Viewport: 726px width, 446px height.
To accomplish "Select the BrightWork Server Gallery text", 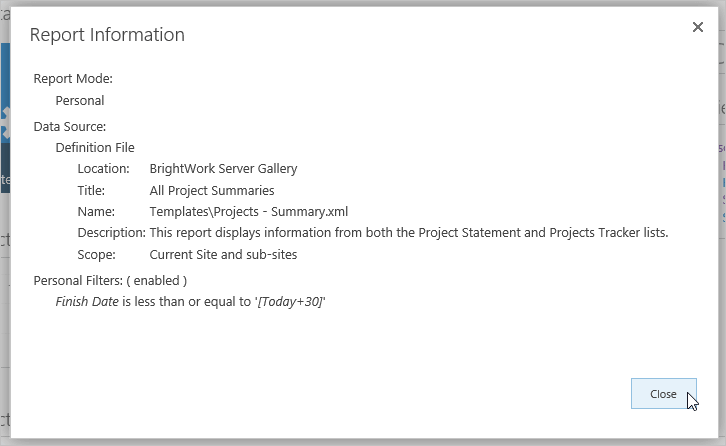I will (223, 169).
